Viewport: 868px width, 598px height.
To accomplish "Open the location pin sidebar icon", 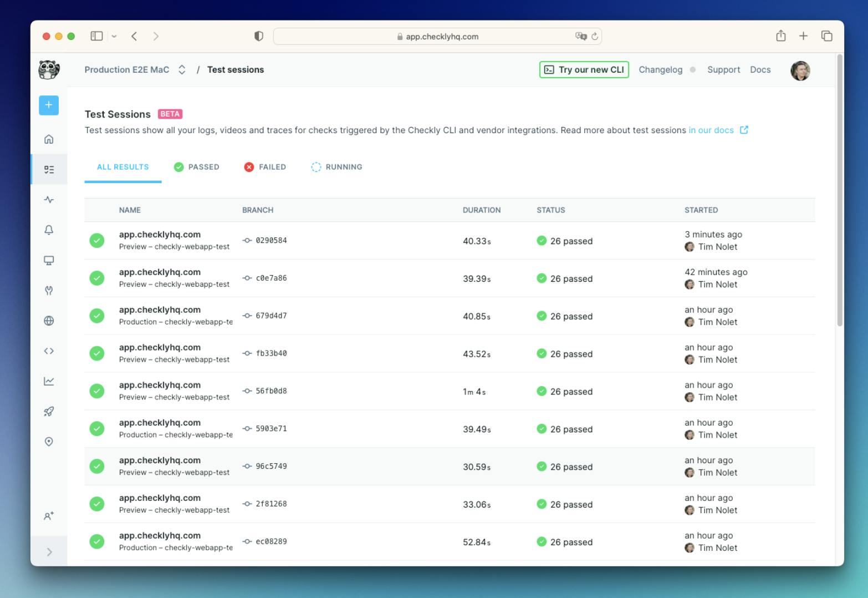I will pyautogui.click(x=49, y=442).
